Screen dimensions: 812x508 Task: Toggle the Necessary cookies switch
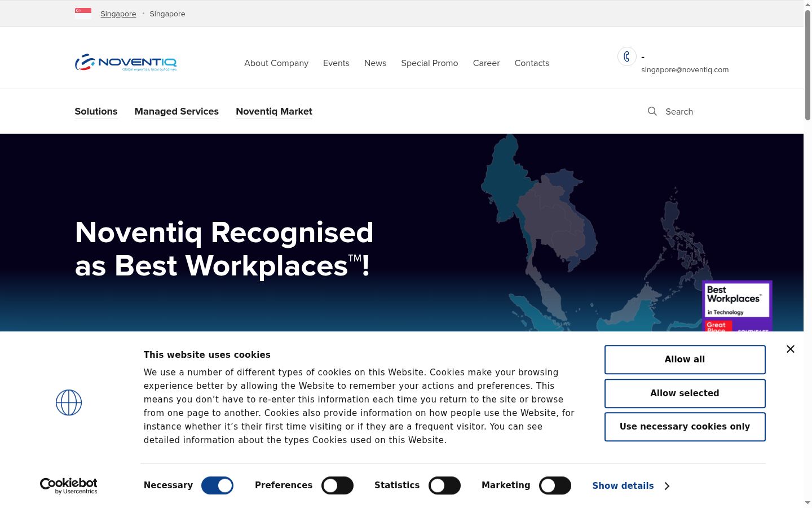217,485
